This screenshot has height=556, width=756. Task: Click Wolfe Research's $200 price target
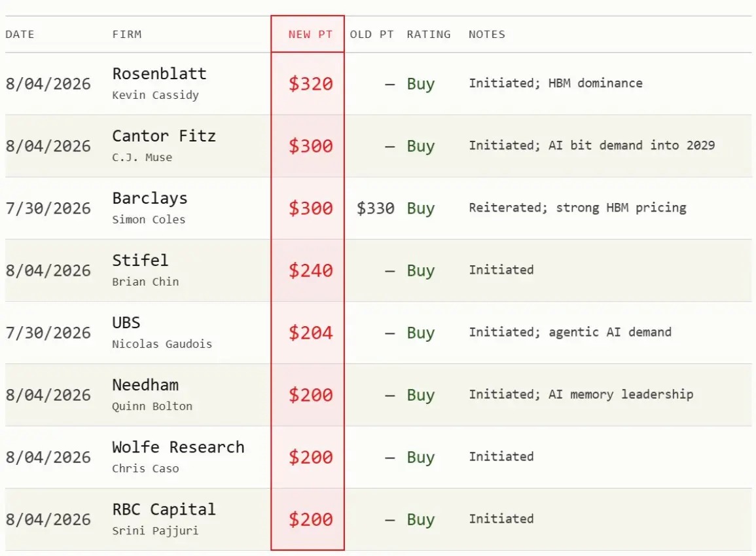click(x=310, y=457)
